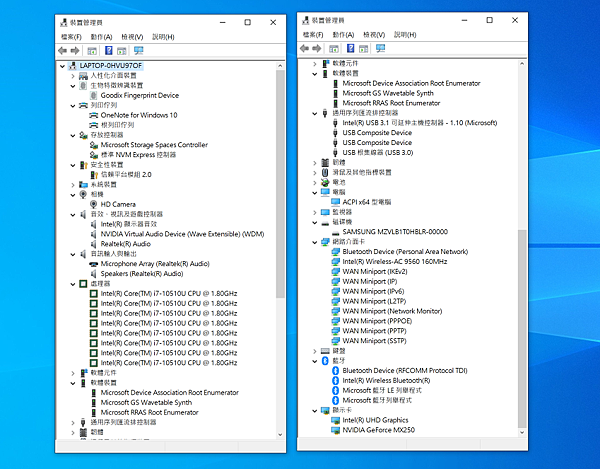600x469 pixels.
Task: Open 檢視(V) menu in right window
Action: 374,34
